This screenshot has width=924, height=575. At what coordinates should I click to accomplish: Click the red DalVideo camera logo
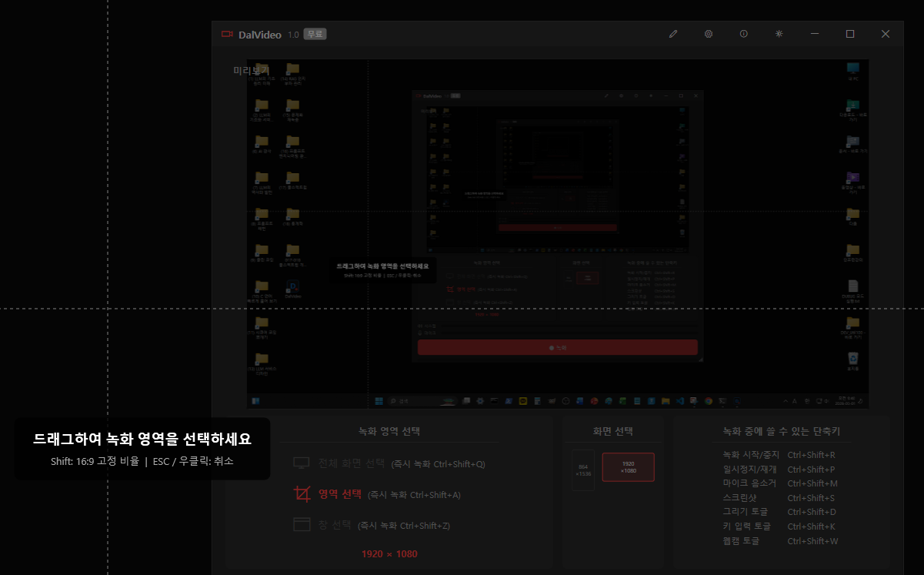(227, 34)
